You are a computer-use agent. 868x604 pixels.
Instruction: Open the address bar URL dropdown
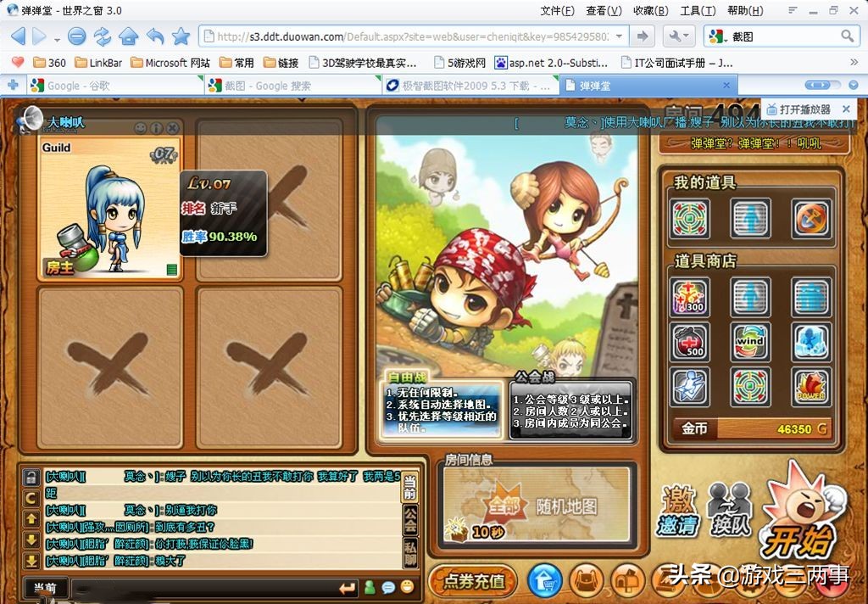[x=619, y=36]
